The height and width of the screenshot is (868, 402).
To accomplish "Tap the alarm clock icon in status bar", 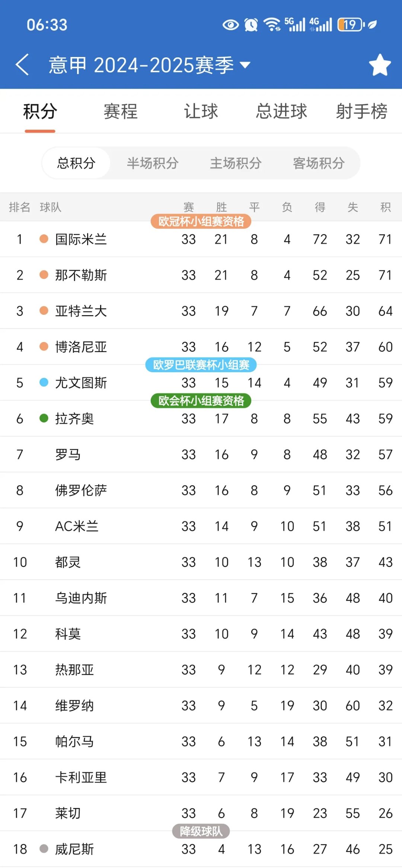I will tap(250, 25).
